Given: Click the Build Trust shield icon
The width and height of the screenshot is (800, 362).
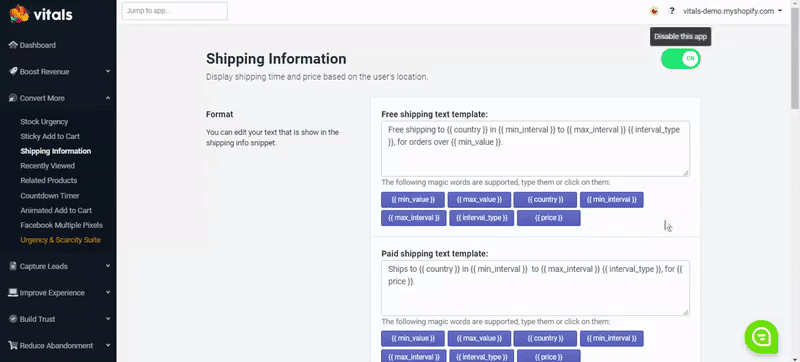Looking at the screenshot, I should coord(13,319).
